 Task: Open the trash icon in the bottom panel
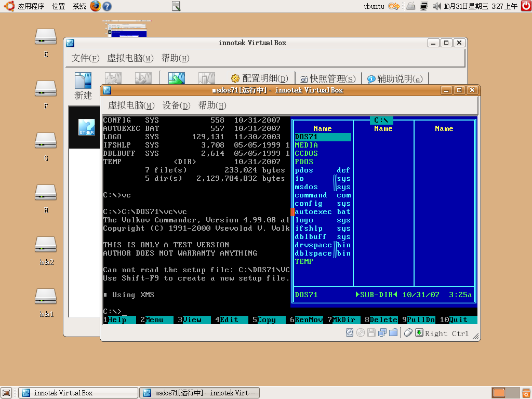(526, 393)
